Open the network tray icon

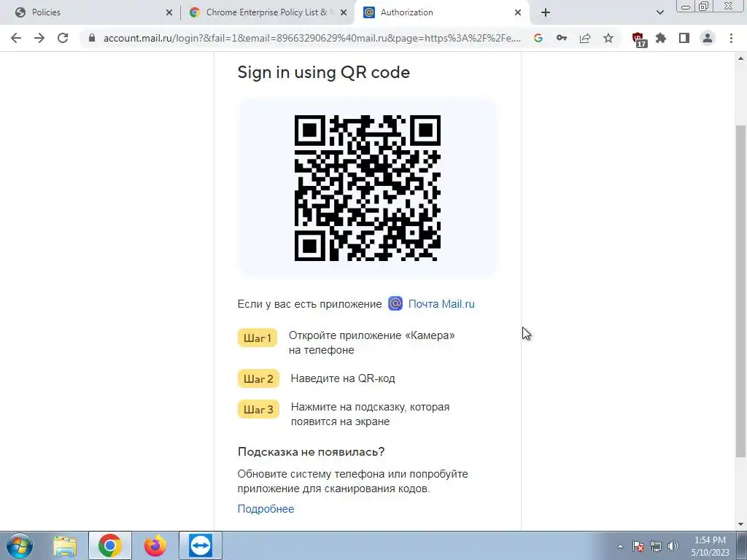(x=656, y=546)
